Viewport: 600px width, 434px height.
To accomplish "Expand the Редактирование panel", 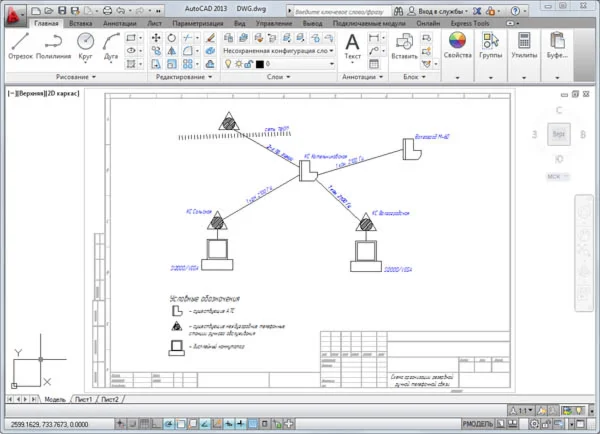I will click(184, 77).
